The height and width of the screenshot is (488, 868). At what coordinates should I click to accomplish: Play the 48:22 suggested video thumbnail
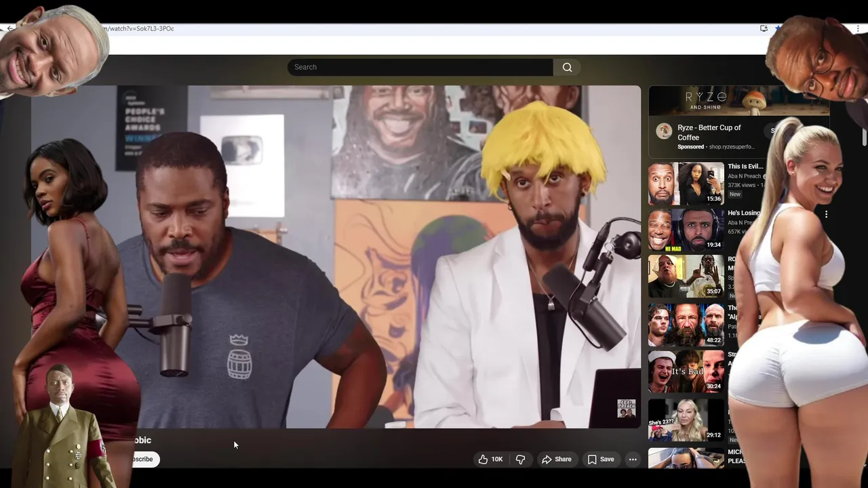point(686,325)
